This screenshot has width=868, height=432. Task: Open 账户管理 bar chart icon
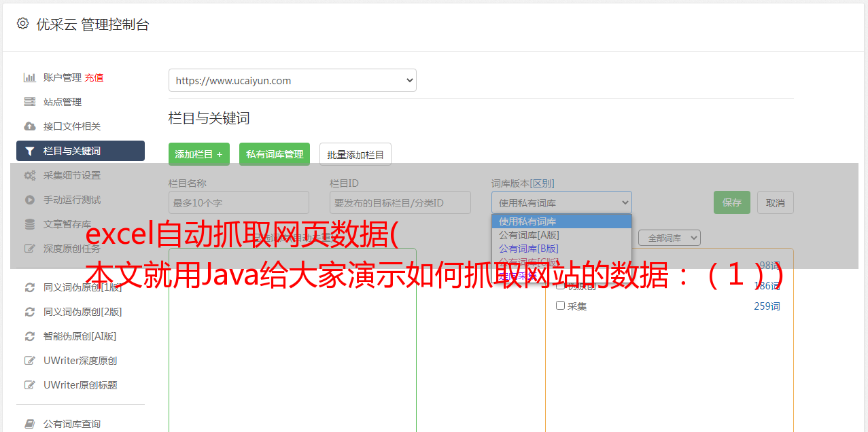click(29, 77)
